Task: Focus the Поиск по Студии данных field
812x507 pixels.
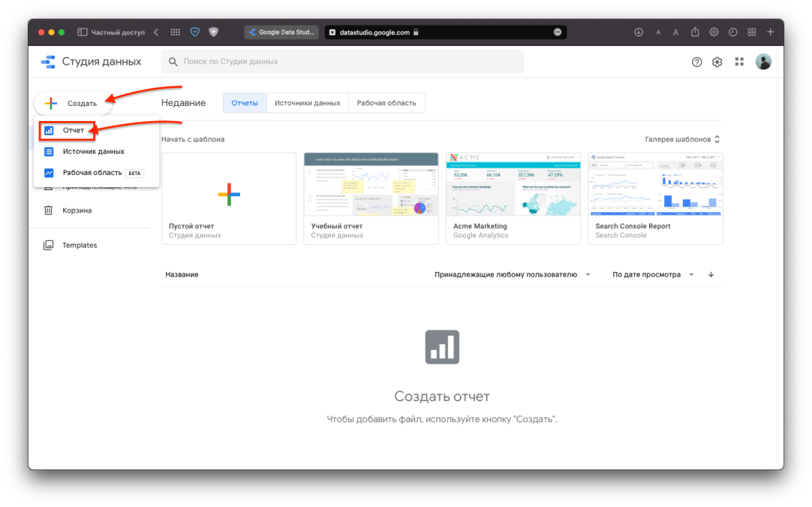Action: 342,62
